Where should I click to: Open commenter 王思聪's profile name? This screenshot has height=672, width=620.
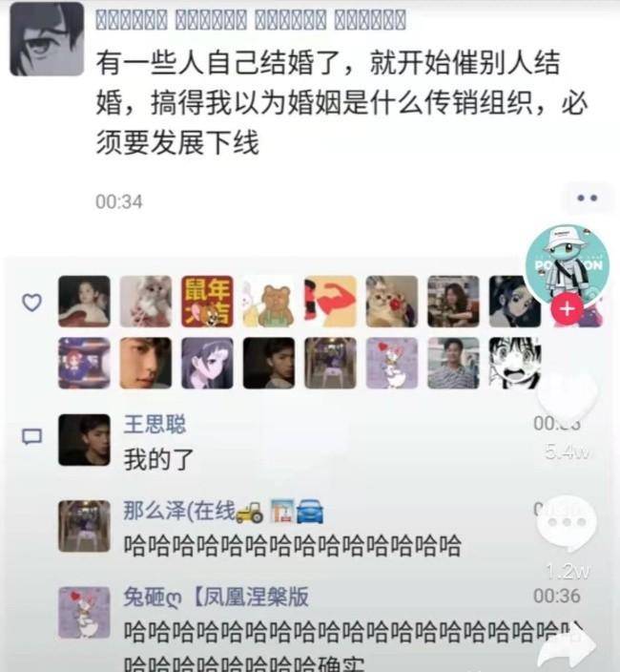pos(155,424)
